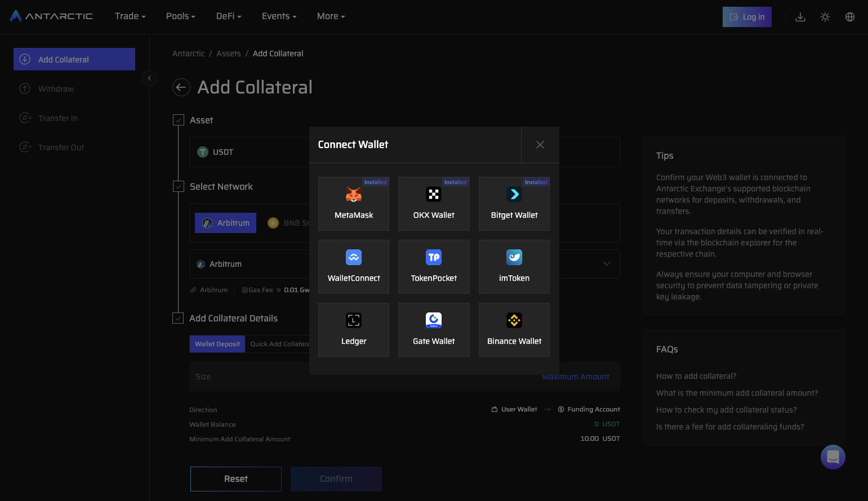Click the download icon in header

(x=800, y=17)
